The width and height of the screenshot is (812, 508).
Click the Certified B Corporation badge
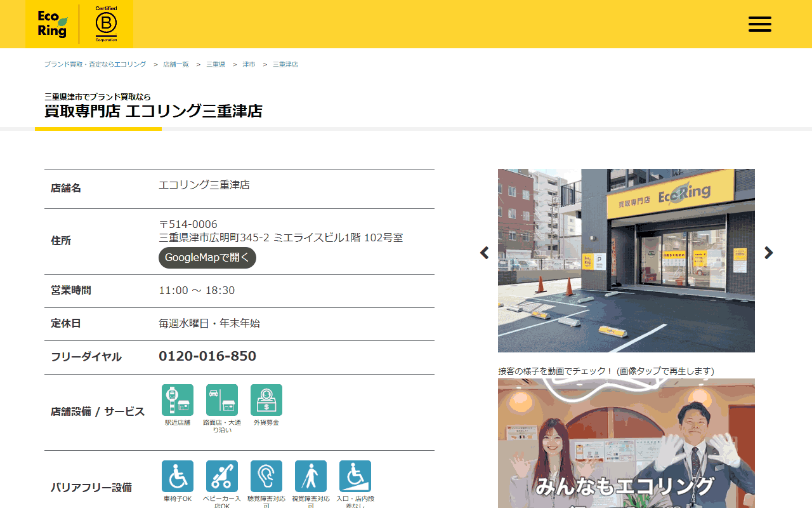pos(106,24)
